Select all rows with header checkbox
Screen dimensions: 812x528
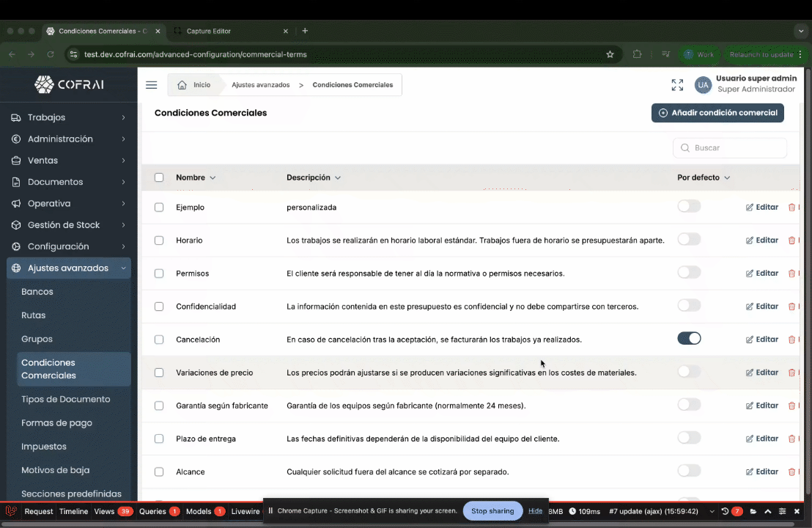[159, 177]
